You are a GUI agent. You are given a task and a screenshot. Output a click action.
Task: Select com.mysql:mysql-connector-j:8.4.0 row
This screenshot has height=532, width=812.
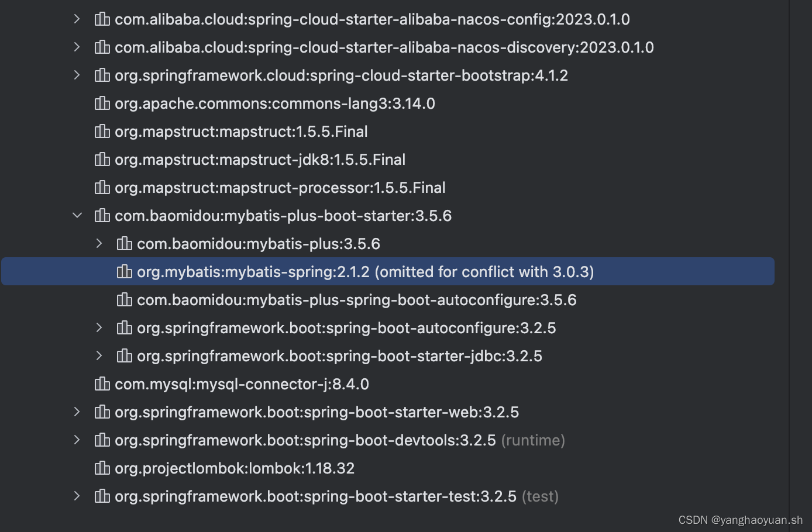[x=388, y=384]
